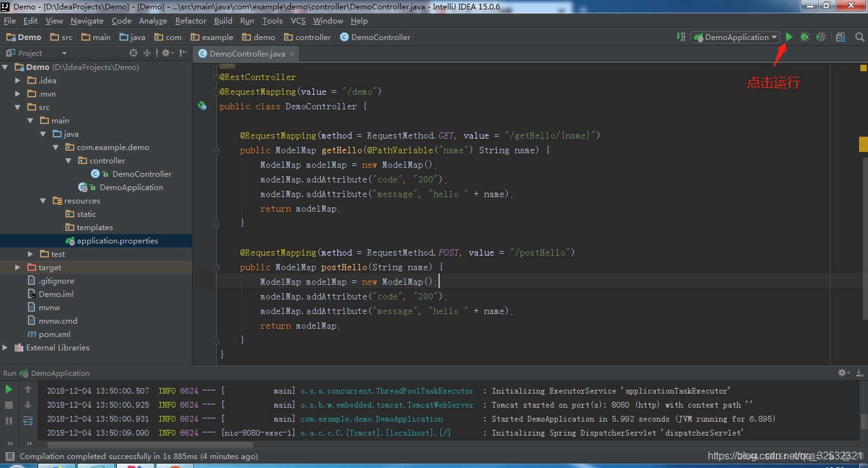868x468 pixels.
Task: Open the Tools menu
Action: (x=273, y=20)
